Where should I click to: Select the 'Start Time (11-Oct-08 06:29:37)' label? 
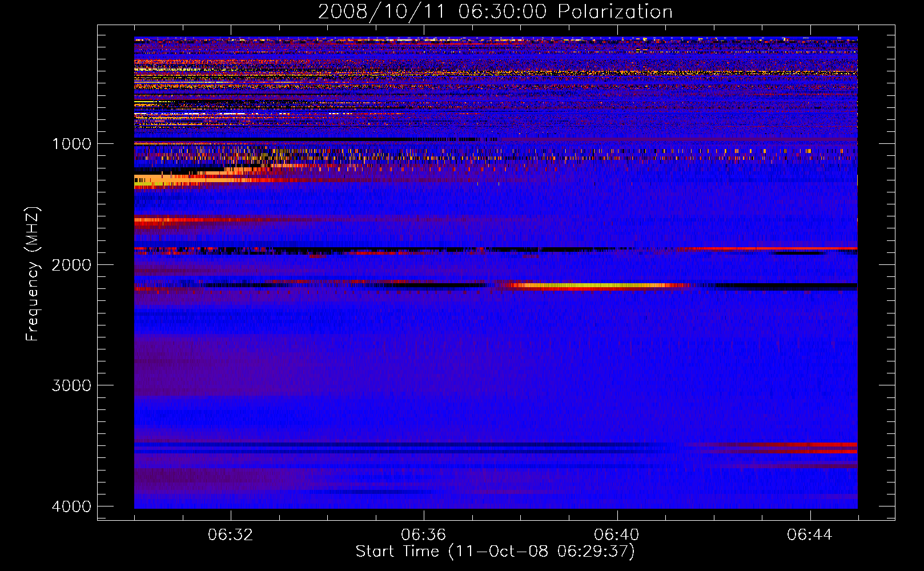point(495,552)
